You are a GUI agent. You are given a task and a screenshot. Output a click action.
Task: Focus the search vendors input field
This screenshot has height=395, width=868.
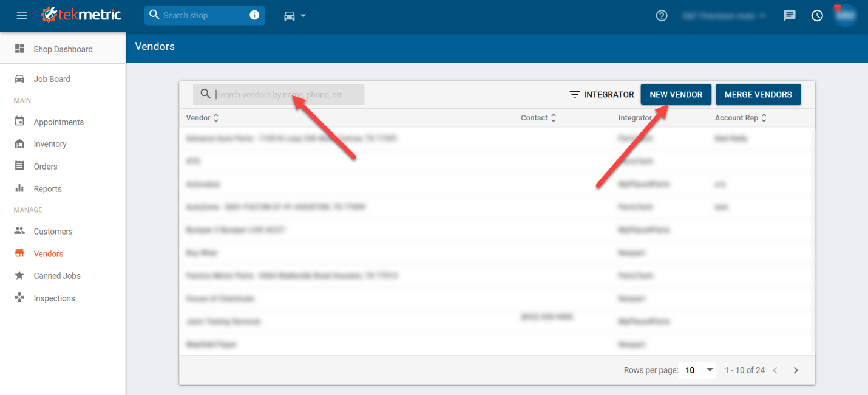285,95
